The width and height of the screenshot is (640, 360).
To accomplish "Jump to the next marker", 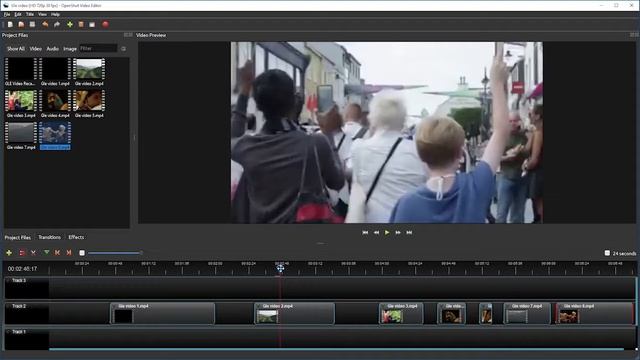I will pyautogui.click(x=69, y=253).
